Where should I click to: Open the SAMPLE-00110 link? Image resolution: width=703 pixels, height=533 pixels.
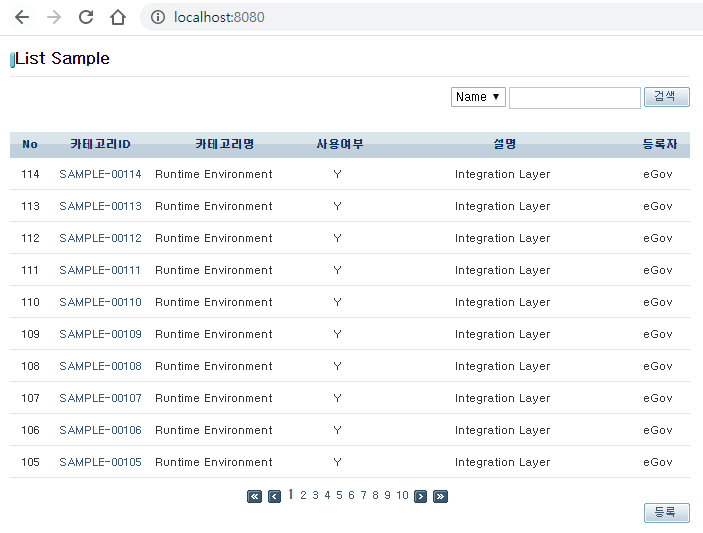(x=100, y=302)
